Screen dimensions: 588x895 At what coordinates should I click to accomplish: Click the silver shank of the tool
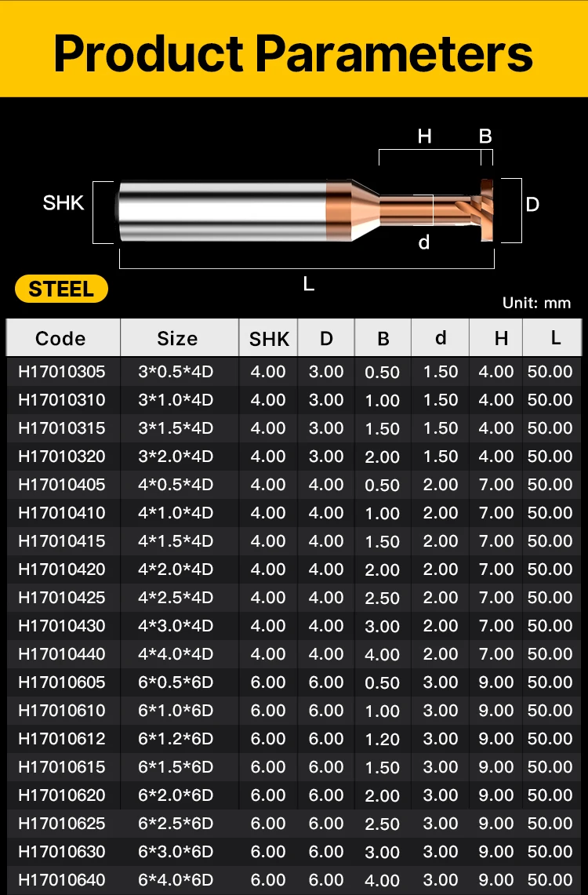223,211
